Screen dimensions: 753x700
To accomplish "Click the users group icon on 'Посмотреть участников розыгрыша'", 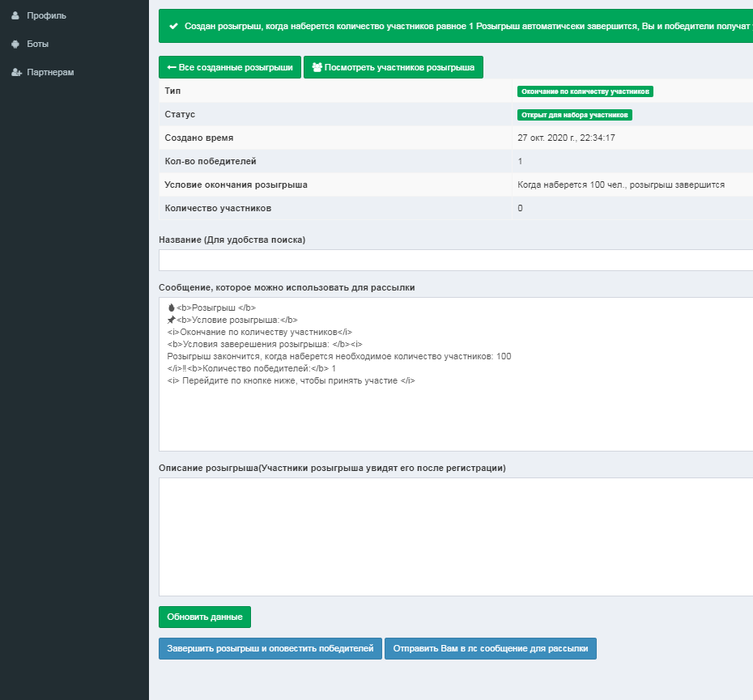I will click(x=317, y=68).
